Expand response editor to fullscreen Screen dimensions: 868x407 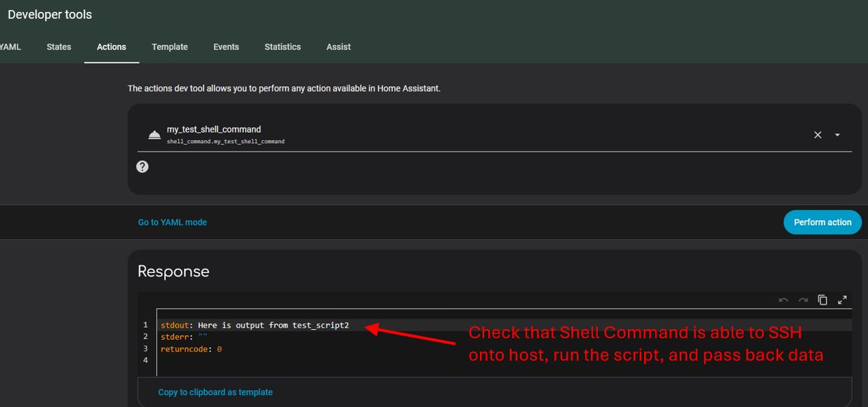point(842,300)
